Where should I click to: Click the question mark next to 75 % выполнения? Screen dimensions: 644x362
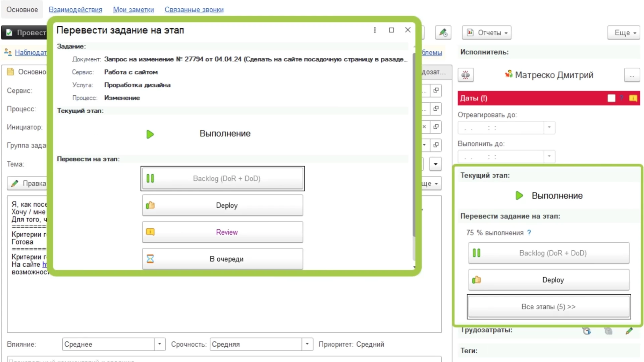pyautogui.click(x=529, y=233)
